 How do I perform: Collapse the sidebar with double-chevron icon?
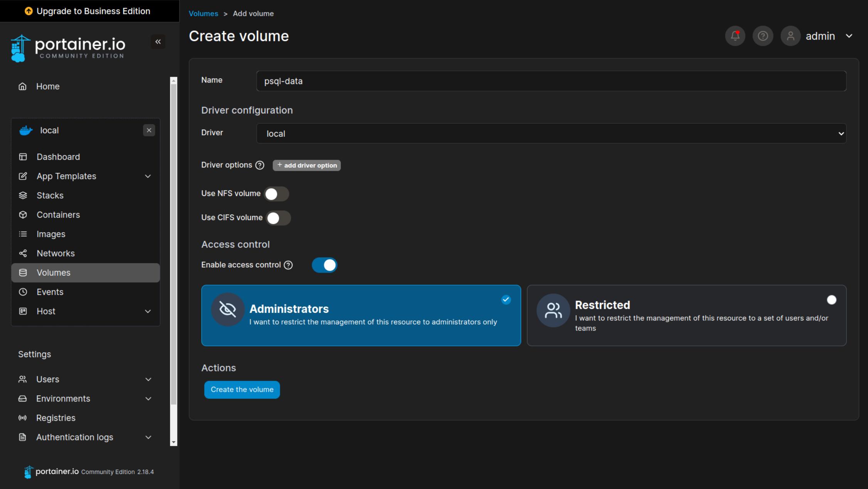pyautogui.click(x=158, y=42)
